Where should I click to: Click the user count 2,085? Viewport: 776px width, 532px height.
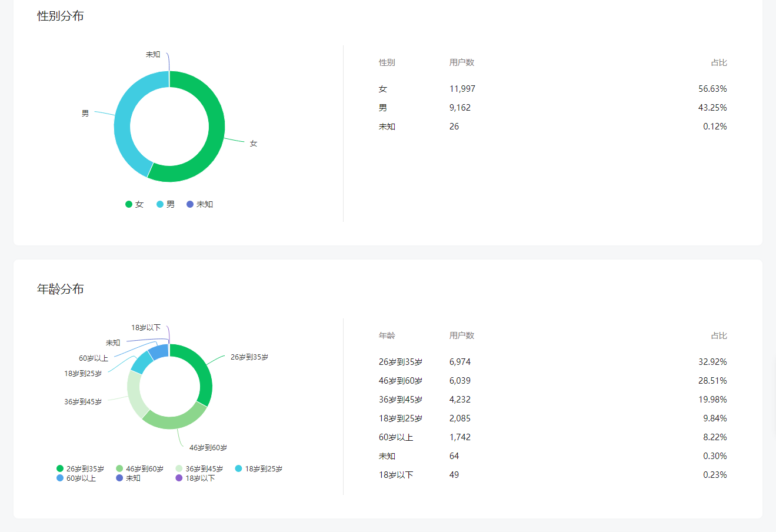tap(460, 418)
